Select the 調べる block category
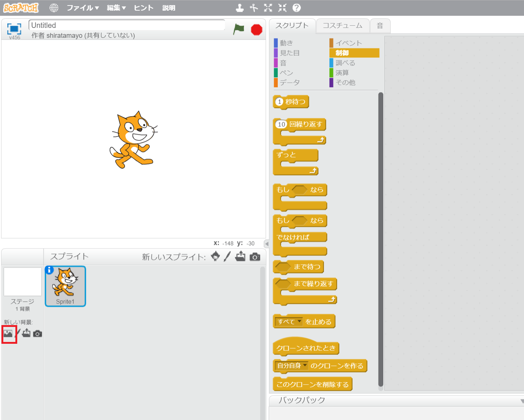The height and width of the screenshot is (420, 524). click(x=345, y=63)
